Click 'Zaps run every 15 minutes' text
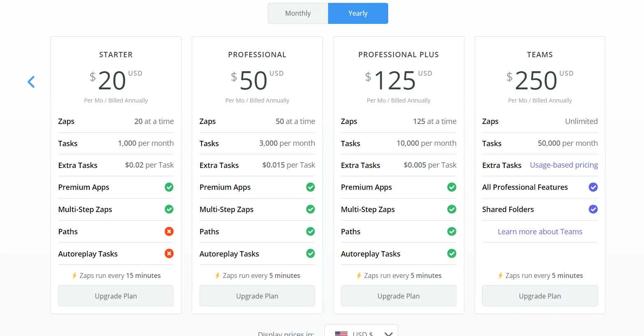This screenshot has height=336, width=644. [120, 275]
